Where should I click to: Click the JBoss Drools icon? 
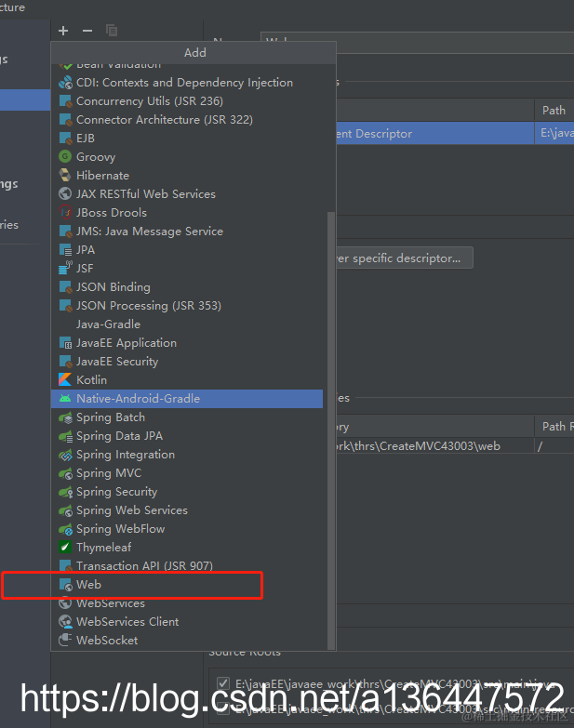pos(65,213)
